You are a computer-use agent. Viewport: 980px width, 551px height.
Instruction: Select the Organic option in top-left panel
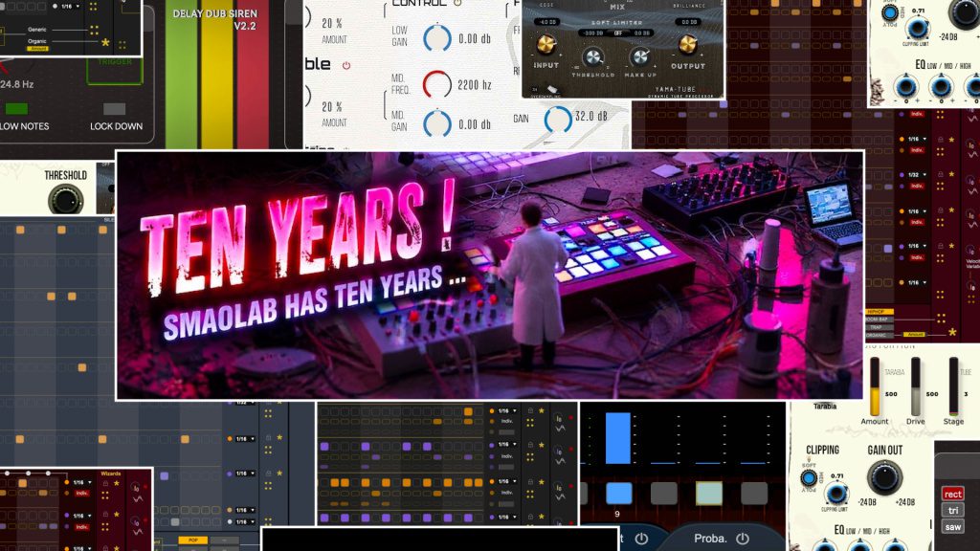37,41
